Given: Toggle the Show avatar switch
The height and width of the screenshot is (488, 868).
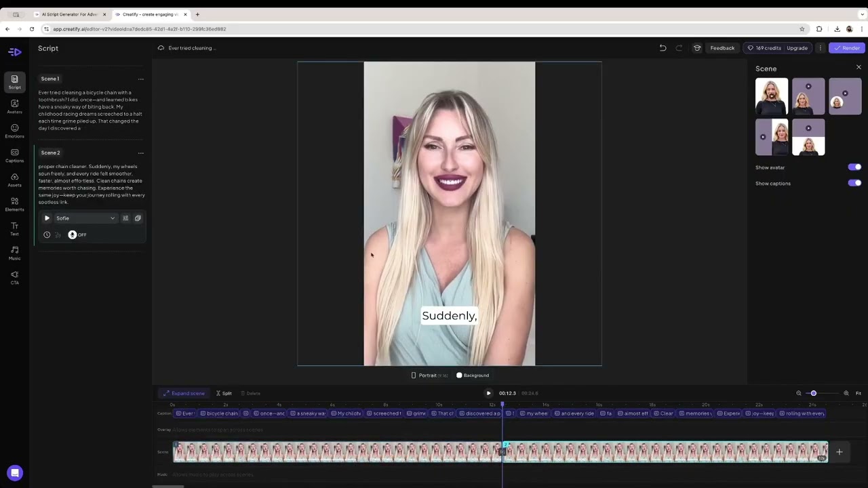Looking at the screenshot, I should 854,167.
